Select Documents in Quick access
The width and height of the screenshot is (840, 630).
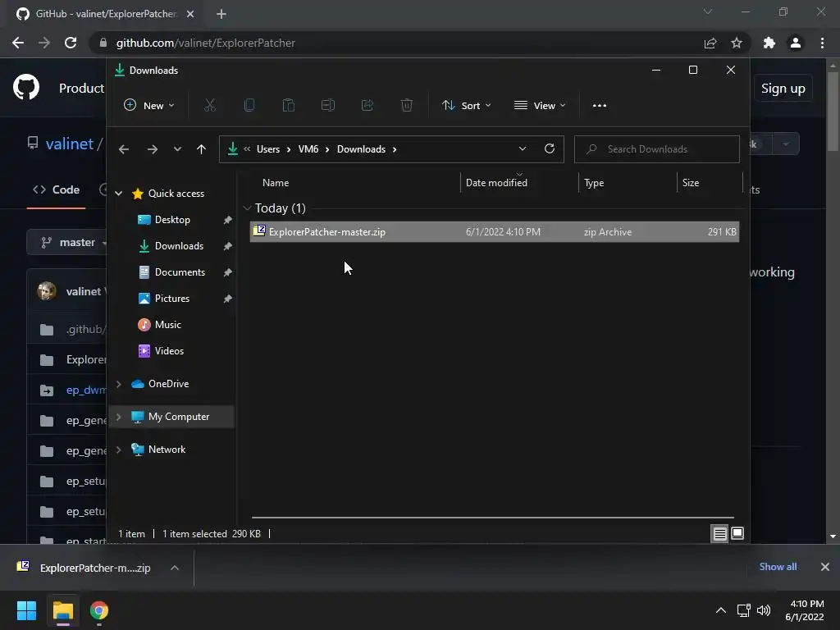[x=180, y=272]
